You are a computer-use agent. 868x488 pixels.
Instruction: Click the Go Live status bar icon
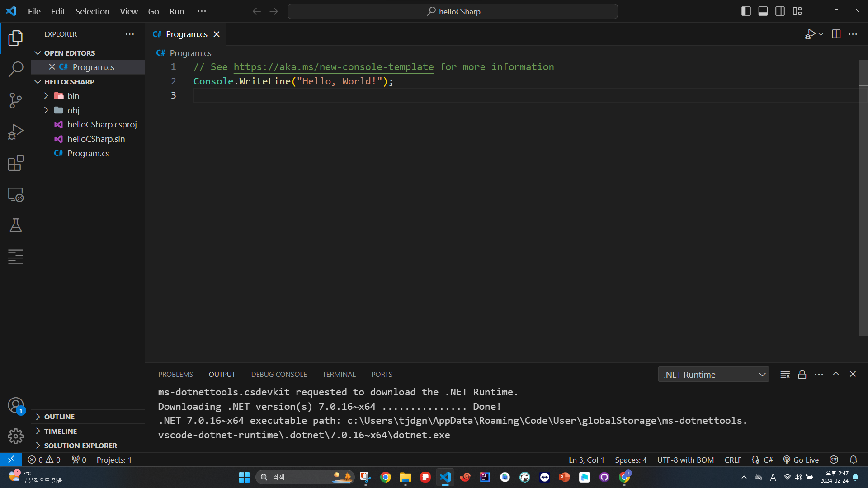pos(801,460)
